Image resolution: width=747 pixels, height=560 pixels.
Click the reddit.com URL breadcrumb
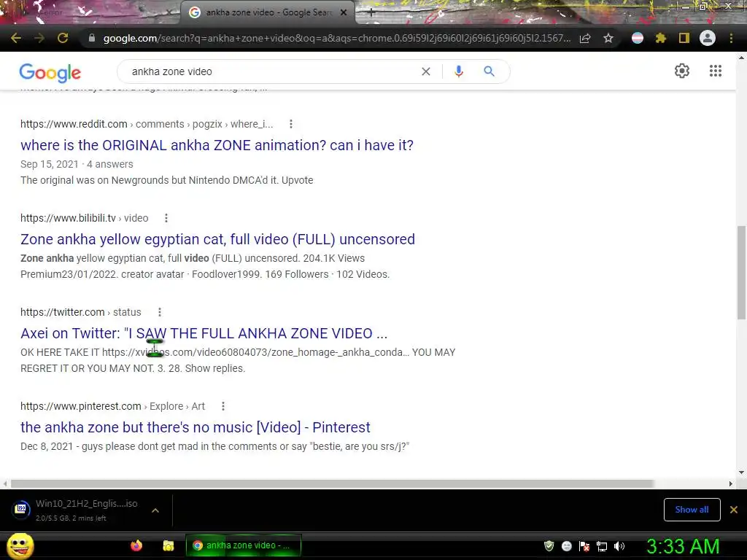click(147, 124)
